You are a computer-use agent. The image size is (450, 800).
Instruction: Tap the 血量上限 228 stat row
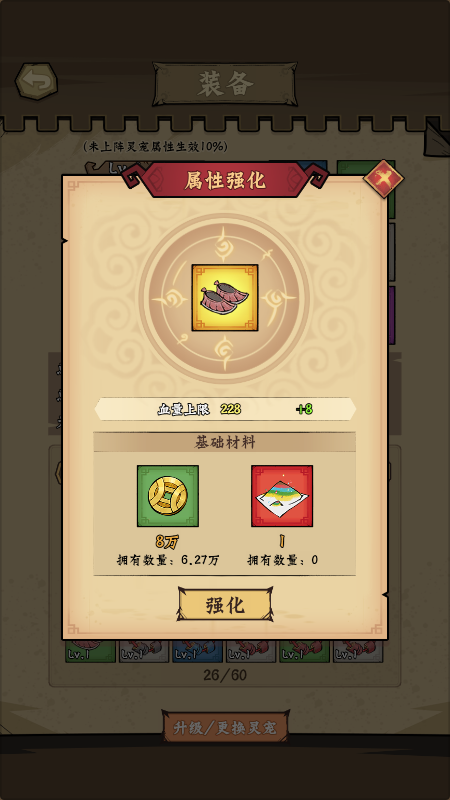pos(225,409)
